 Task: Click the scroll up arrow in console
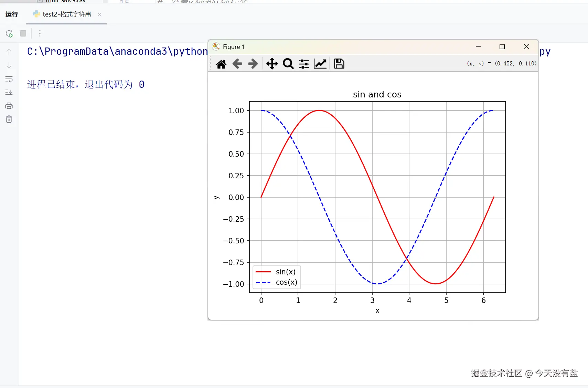pos(9,52)
